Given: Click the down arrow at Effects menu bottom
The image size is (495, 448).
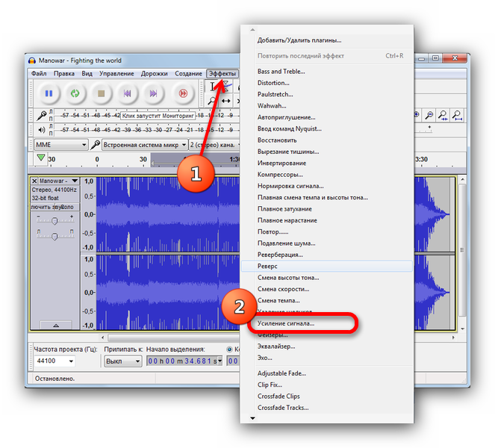Looking at the screenshot, I should (252, 418).
